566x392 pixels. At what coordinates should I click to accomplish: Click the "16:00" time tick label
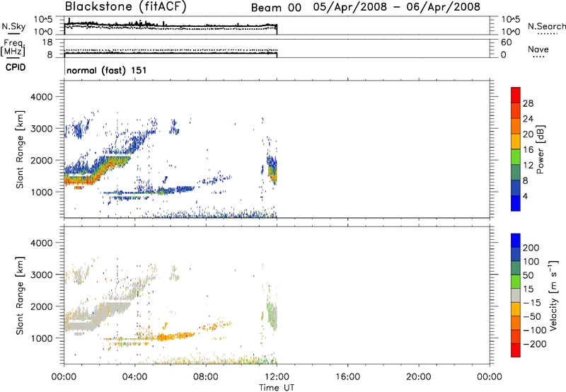[347, 377]
